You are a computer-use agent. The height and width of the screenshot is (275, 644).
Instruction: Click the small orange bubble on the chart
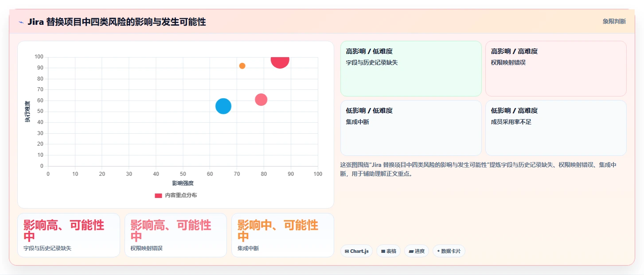click(242, 66)
